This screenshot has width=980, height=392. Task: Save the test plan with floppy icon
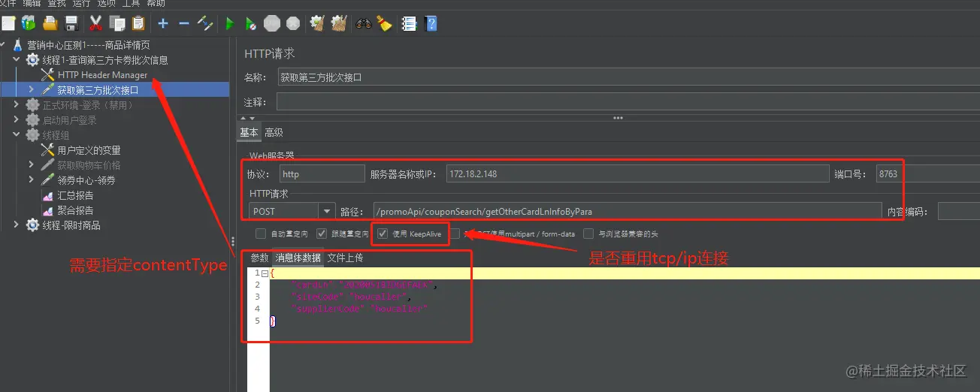[x=71, y=23]
